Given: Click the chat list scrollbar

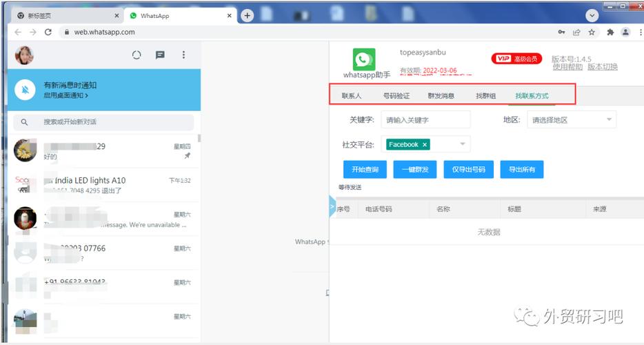Looking at the screenshot, I should click(199, 138).
